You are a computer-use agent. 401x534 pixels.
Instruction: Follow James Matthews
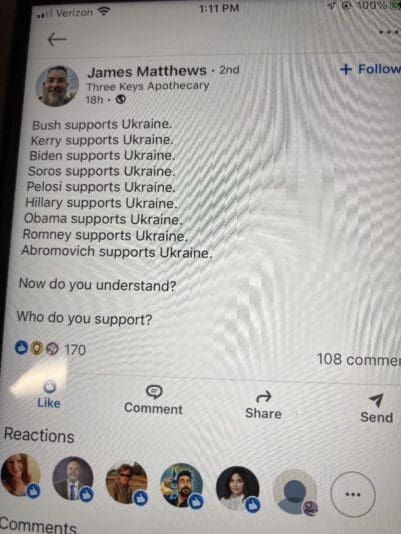371,69
